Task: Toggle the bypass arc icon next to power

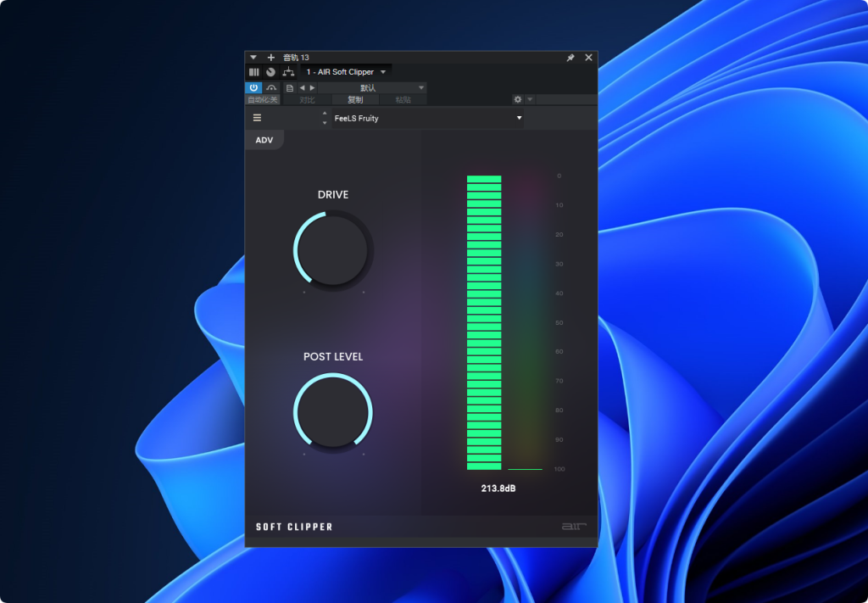Action: [x=271, y=87]
